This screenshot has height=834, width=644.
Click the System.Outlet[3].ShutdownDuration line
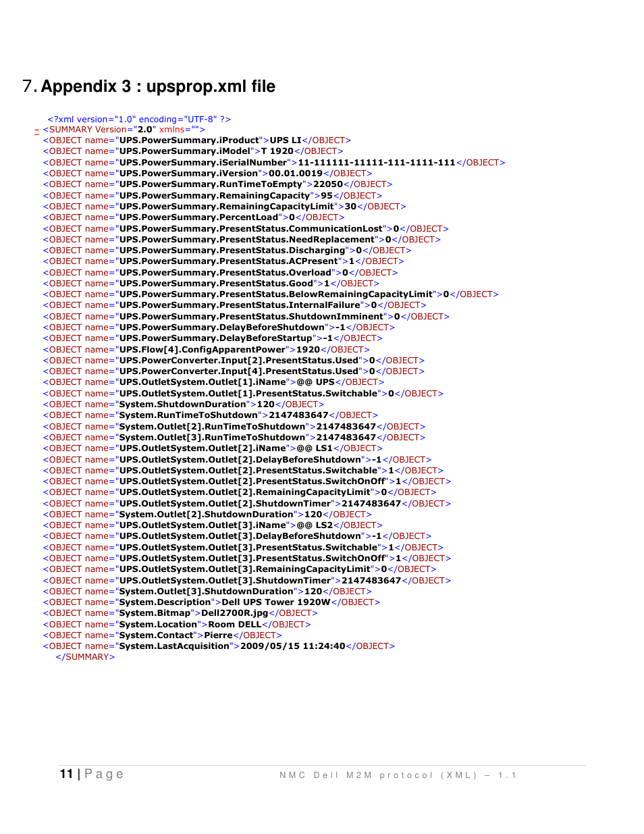(x=207, y=592)
